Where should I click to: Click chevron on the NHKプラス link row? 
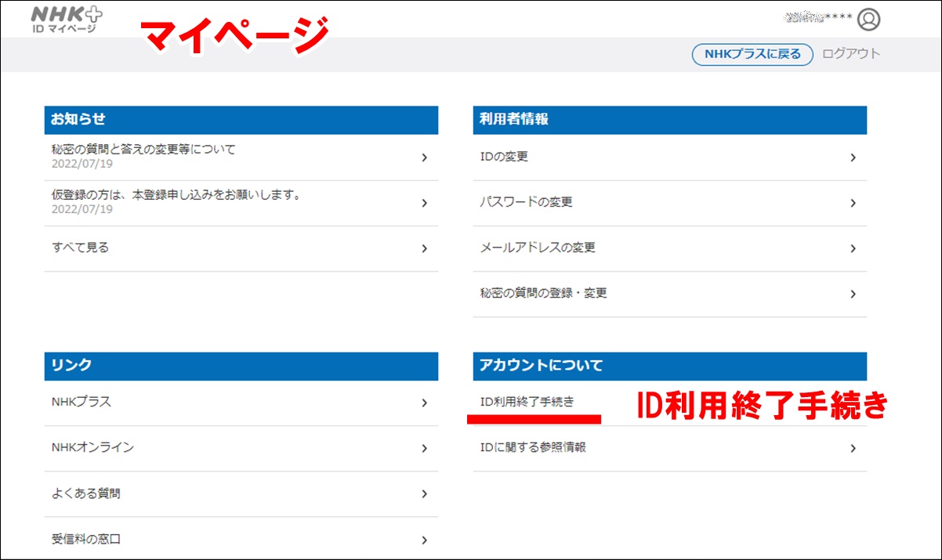coord(424,403)
